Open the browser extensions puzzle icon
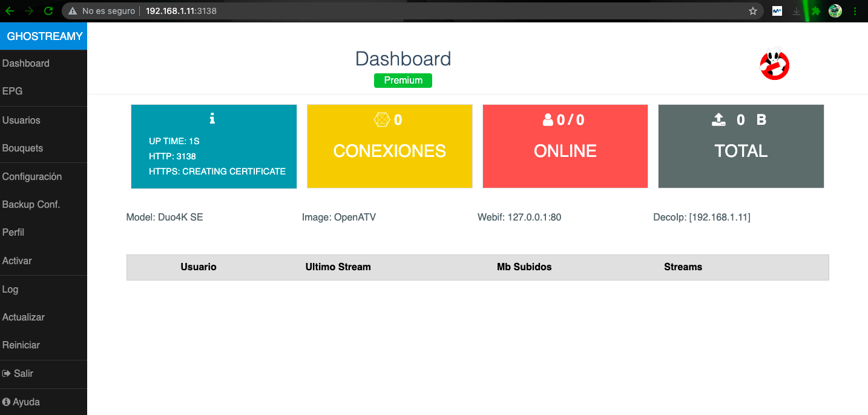 pyautogui.click(x=816, y=11)
